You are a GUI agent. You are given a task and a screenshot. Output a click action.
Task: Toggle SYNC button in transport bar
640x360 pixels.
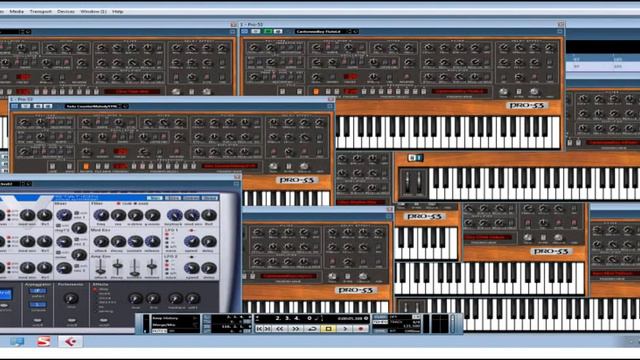click(380, 331)
